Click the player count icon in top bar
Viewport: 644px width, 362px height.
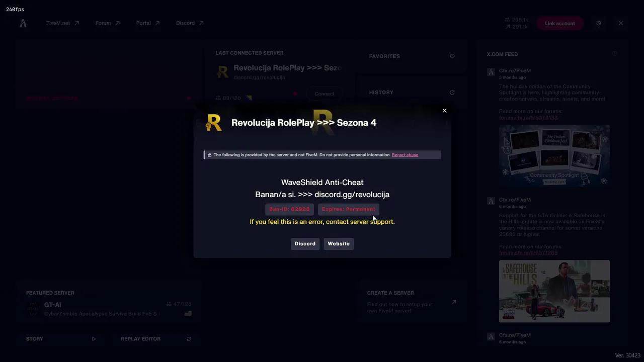(x=508, y=20)
